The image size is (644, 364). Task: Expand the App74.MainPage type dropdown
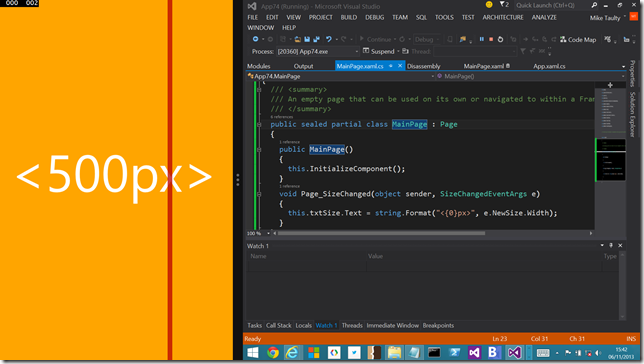(340, 76)
